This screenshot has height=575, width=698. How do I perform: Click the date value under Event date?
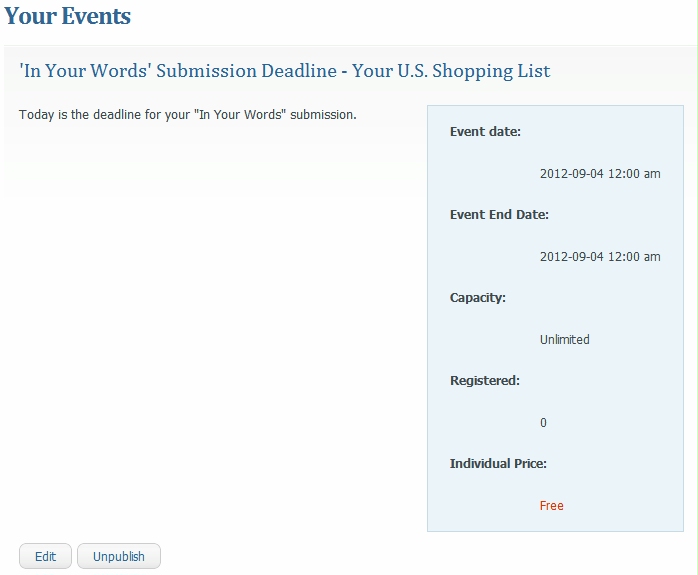coord(600,174)
